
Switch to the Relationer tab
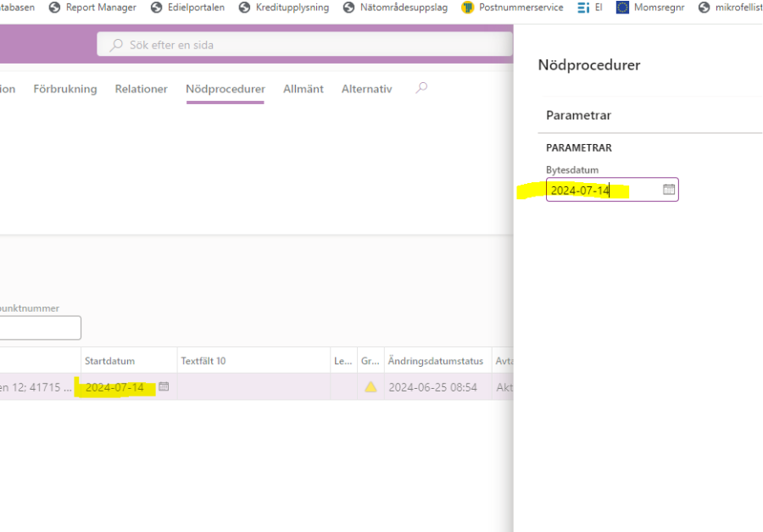(141, 89)
